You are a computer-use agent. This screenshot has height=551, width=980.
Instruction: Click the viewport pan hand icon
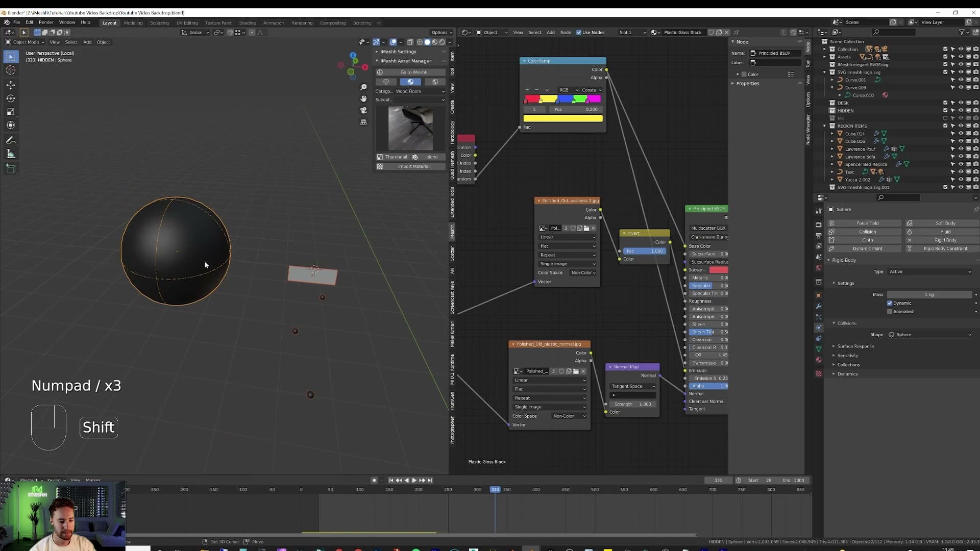tap(363, 98)
